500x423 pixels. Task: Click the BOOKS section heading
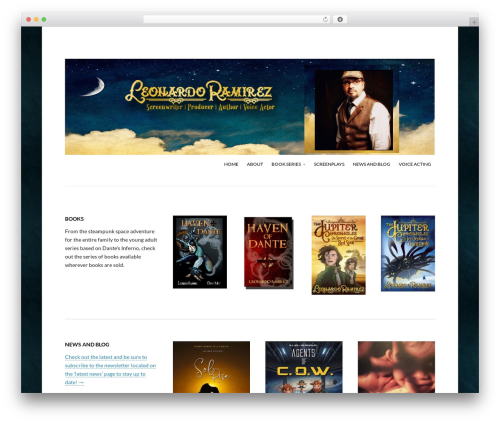pyautogui.click(x=74, y=219)
